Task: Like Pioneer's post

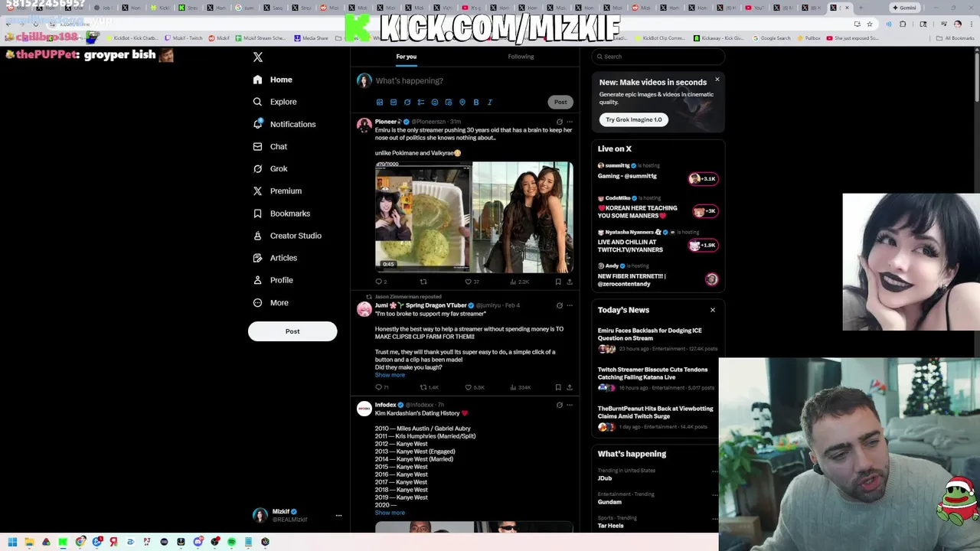Action: pos(472,282)
